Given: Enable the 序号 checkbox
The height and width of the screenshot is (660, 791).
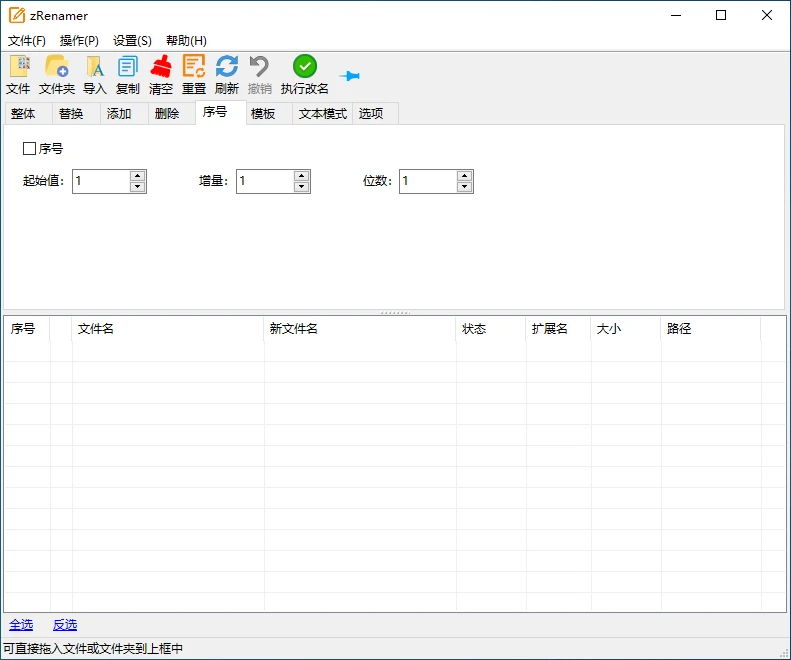Looking at the screenshot, I should (30, 149).
